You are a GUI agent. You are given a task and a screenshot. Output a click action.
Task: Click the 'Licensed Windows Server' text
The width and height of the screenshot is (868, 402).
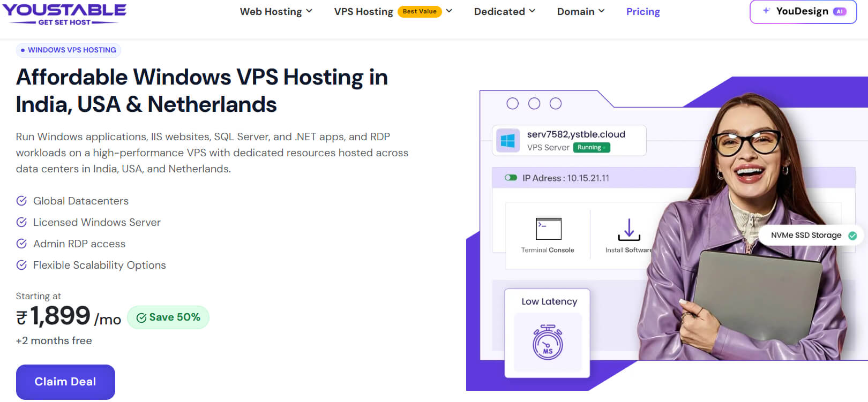click(x=97, y=222)
